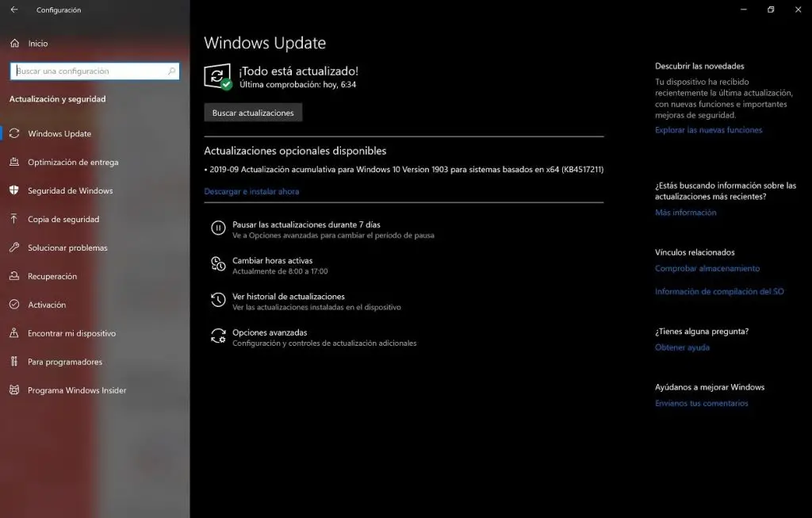Click the magnifier icon in search box
This screenshot has width=812, height=518.
171,71
